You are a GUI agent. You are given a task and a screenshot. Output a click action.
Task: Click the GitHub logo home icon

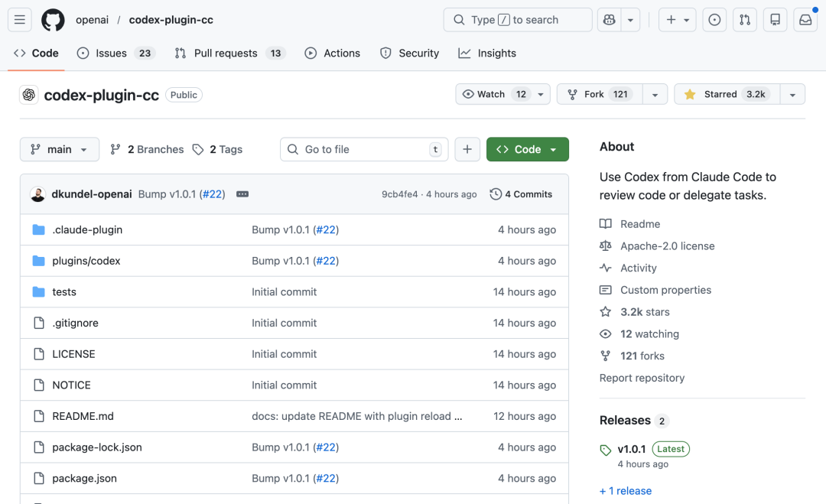(53, 20)
